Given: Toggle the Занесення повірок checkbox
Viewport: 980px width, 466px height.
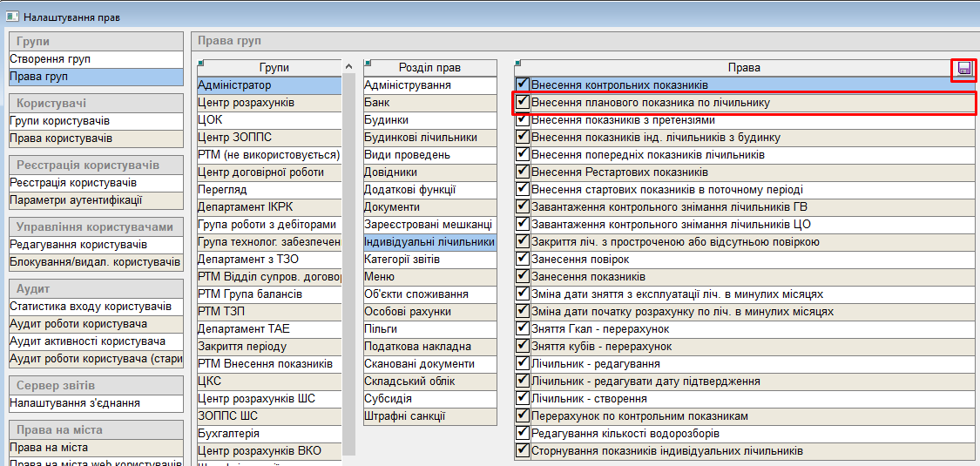Looking at the screenshot, I should click(523, 260).
